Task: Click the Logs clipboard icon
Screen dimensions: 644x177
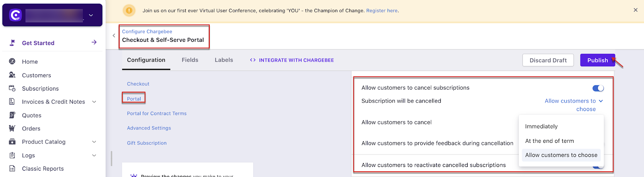Action: tap(12, 155)
